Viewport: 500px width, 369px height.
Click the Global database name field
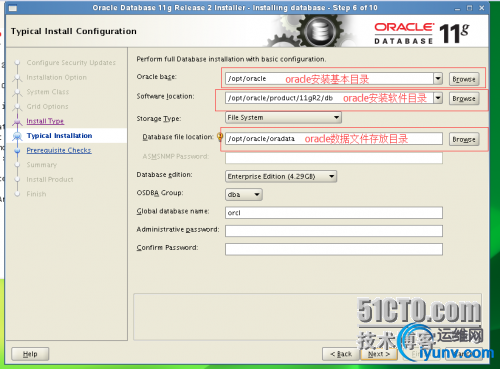[334, 213]
